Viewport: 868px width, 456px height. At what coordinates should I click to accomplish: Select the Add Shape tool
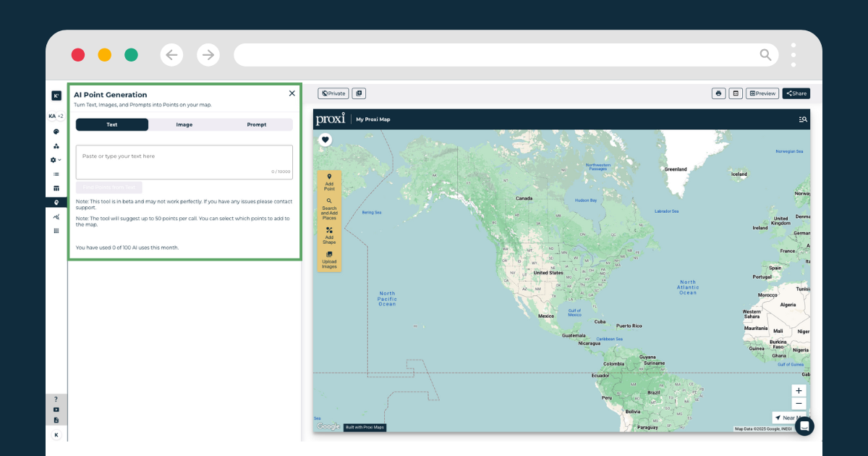[x=329, y=236]
